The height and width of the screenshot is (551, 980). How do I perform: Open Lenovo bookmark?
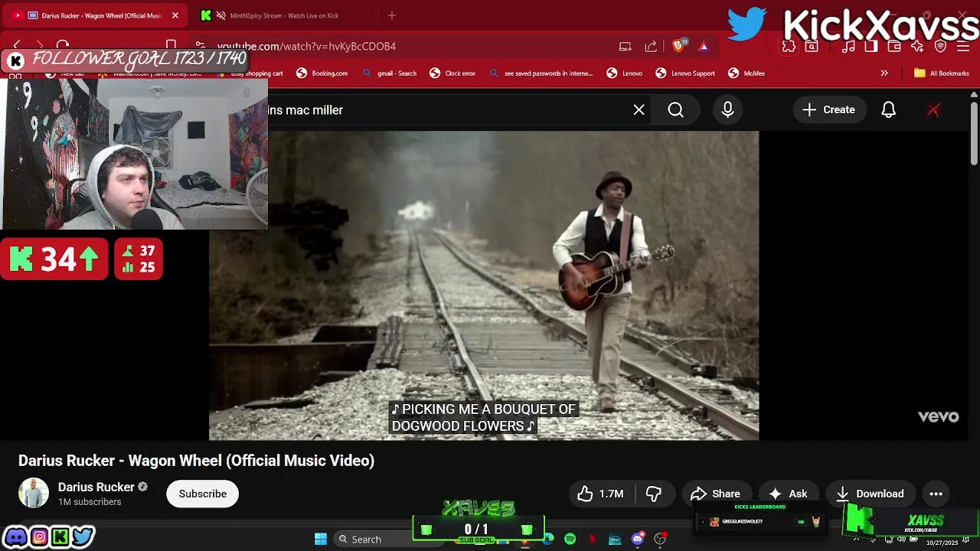pos(625,73)
